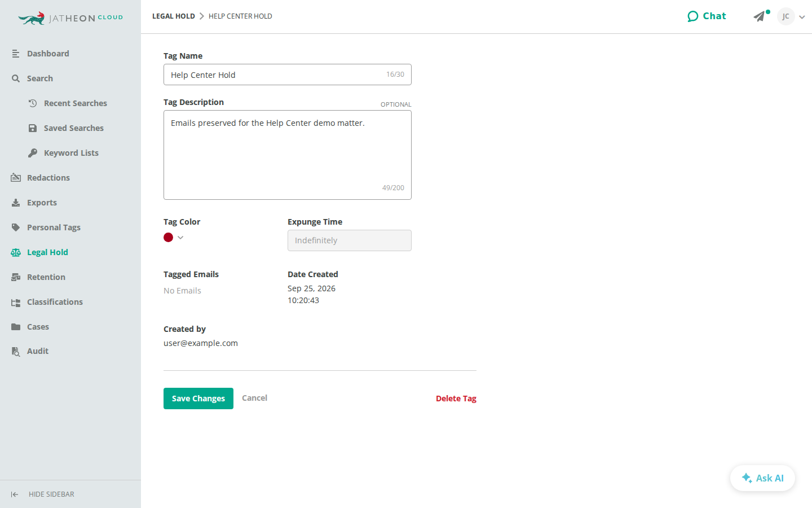The height and width of the screenshot is (508, 812).
Task: Click the LEGAL HOLD breadcrumb link
Action: pos(174,16)
